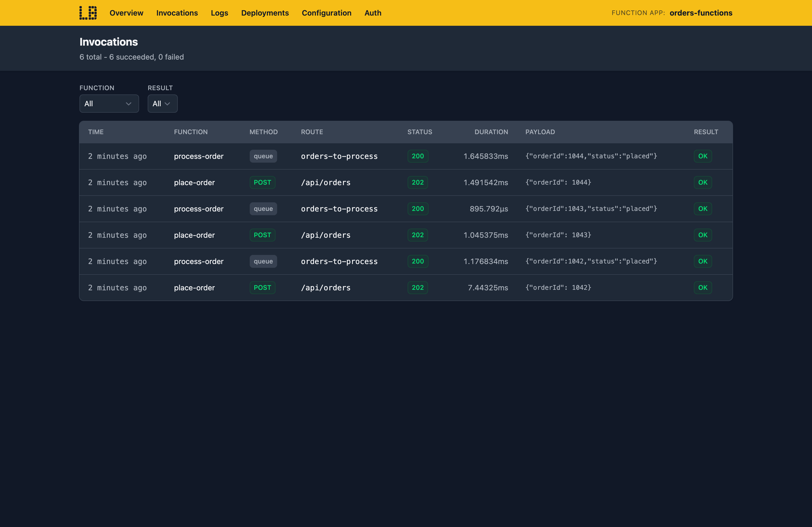Click the Duration column header

[491, 132]
